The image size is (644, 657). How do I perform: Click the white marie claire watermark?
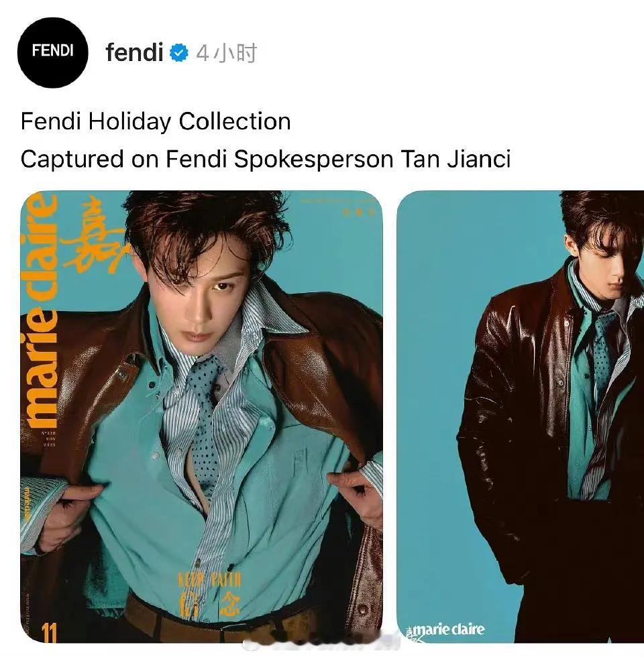445,630
